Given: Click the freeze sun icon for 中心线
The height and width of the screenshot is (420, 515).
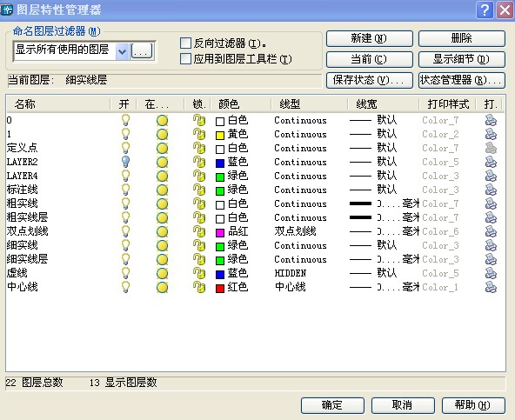Looking at the screenshot, I should [162, 287].
